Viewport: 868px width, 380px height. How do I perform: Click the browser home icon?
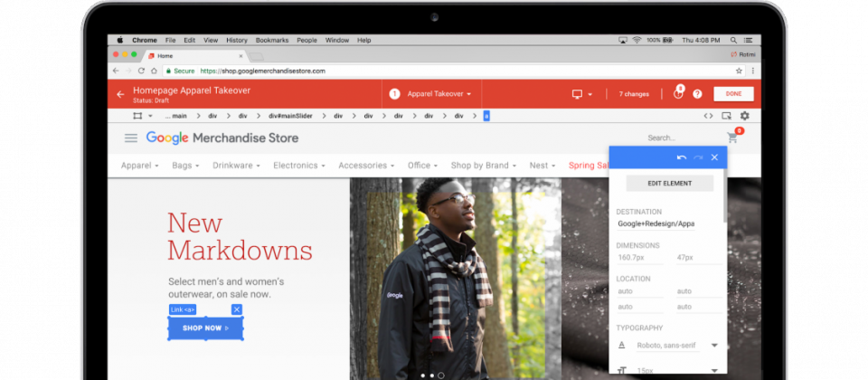point(154,71)
